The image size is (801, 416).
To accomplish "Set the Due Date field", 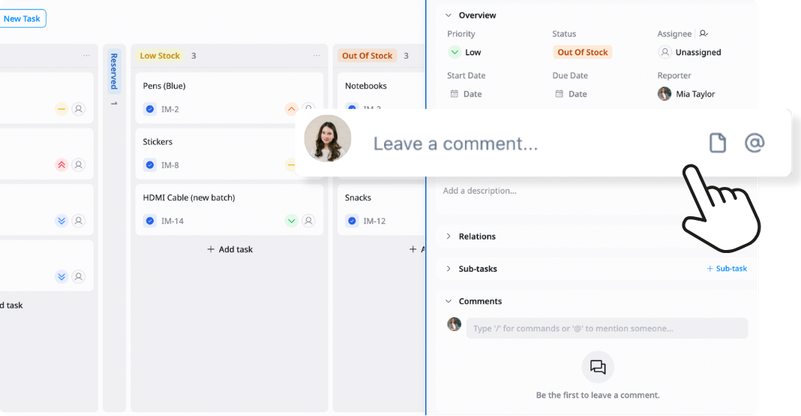I will (571, 94).
